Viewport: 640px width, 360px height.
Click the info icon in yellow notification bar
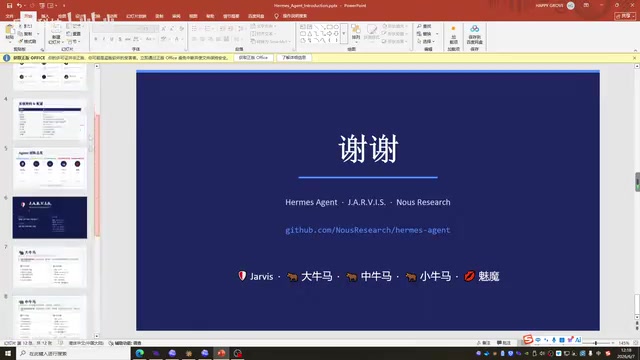coord(7,58)
